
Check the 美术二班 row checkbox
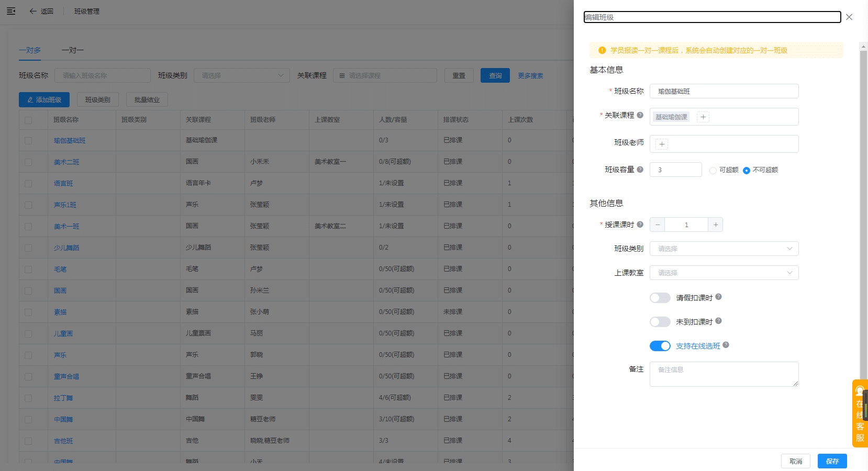click(x=28, y=162)
